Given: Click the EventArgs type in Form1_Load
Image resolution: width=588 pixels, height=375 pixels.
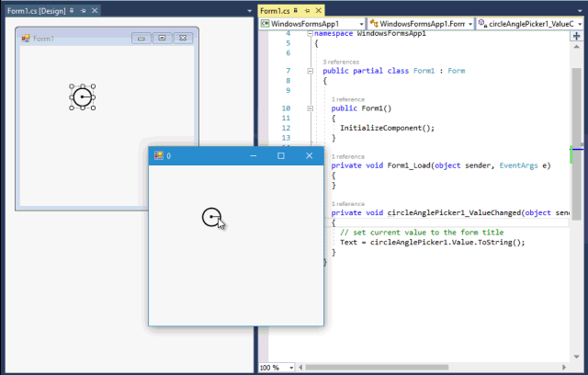Looking at the screenshot, I should 518,165.
